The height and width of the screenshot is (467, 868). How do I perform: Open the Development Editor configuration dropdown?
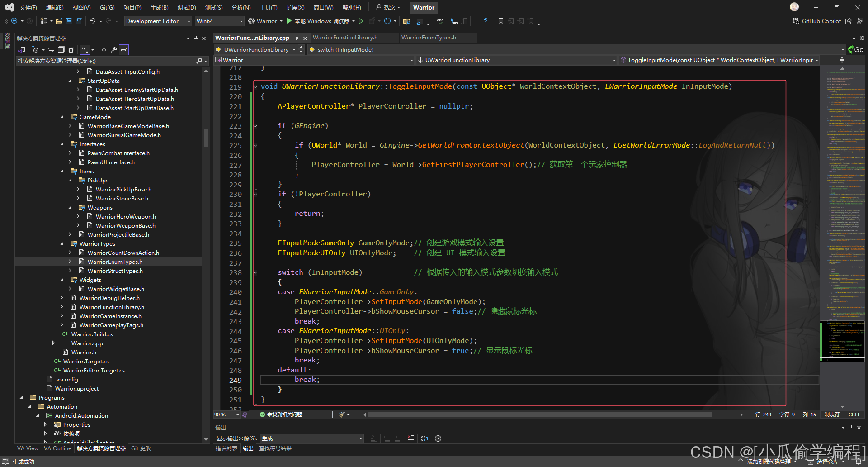coord(158,21)
